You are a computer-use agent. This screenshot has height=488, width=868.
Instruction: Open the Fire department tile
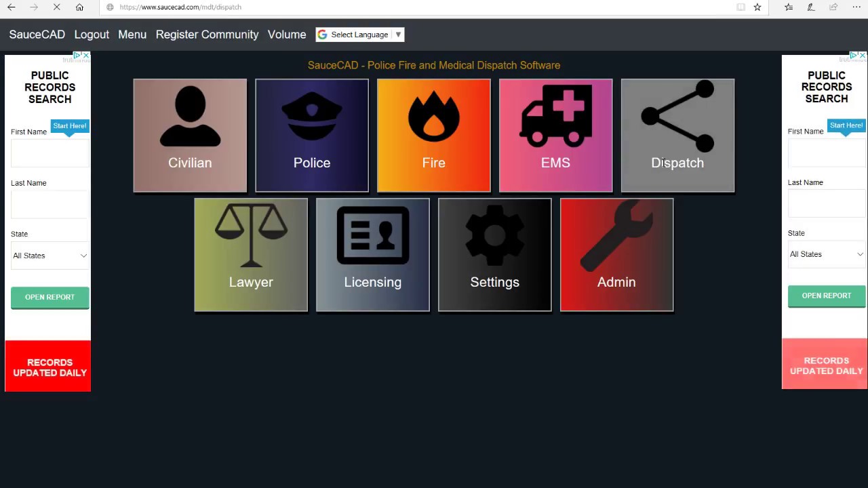[x=434, y=136]
